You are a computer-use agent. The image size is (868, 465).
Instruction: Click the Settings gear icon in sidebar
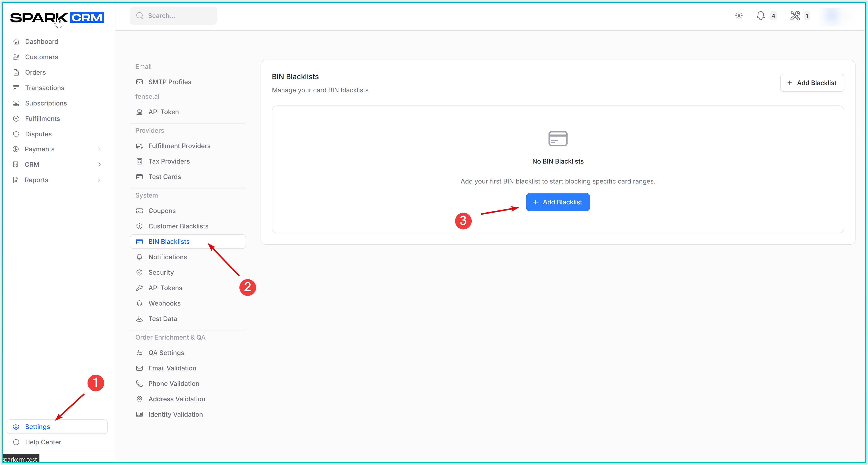point(16,427)
